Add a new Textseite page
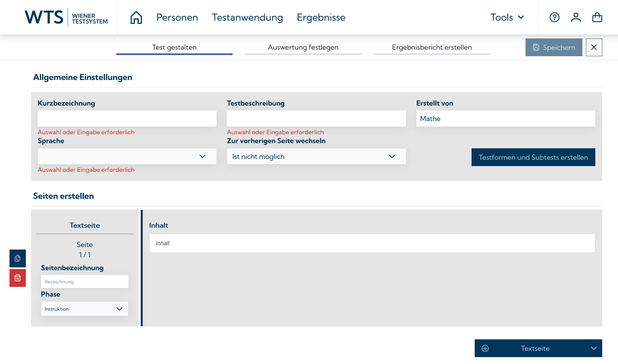Screen dimensions: 618x364 (x=530, y=348)
